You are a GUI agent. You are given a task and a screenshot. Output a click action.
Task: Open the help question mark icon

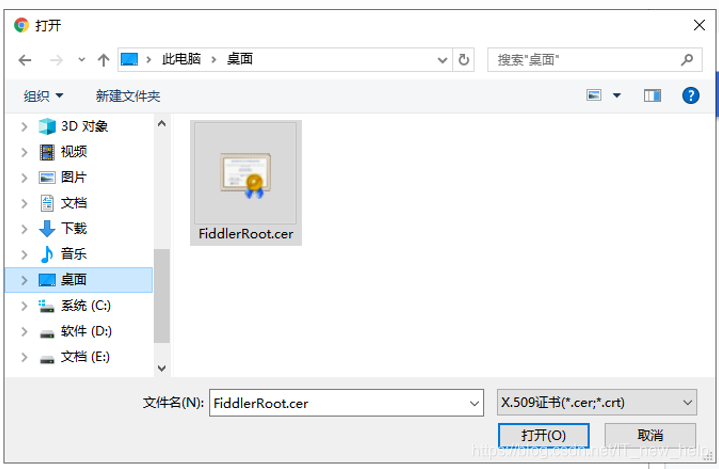691,95
